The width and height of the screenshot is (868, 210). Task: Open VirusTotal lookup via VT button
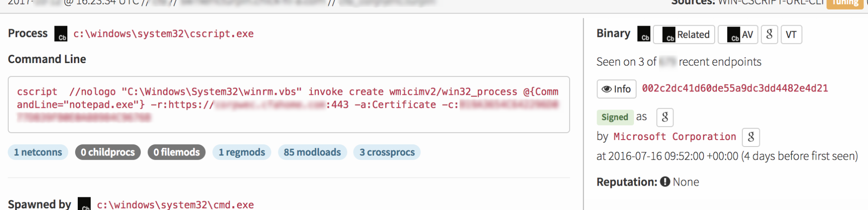coord(791,35)
